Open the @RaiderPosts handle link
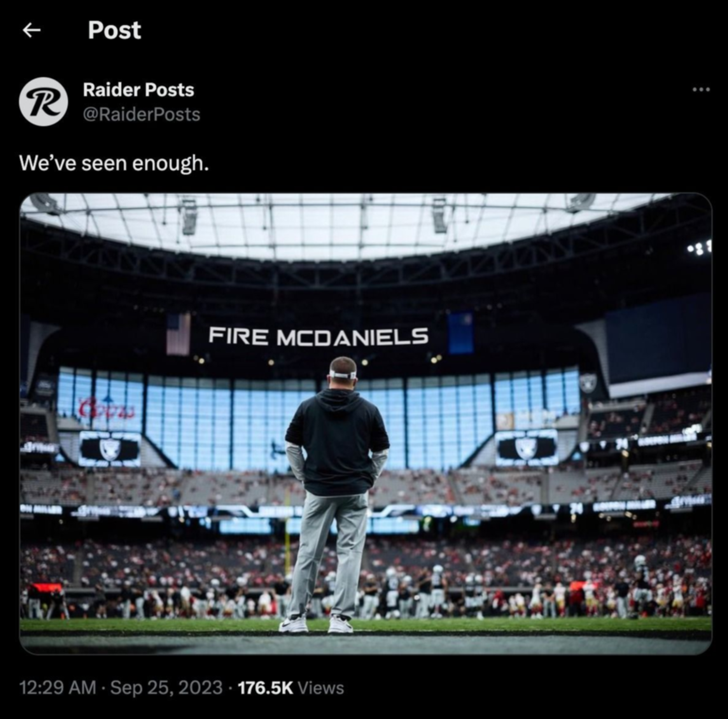The height and width of the screenshot is (719, 728). (x=141, y=114)
